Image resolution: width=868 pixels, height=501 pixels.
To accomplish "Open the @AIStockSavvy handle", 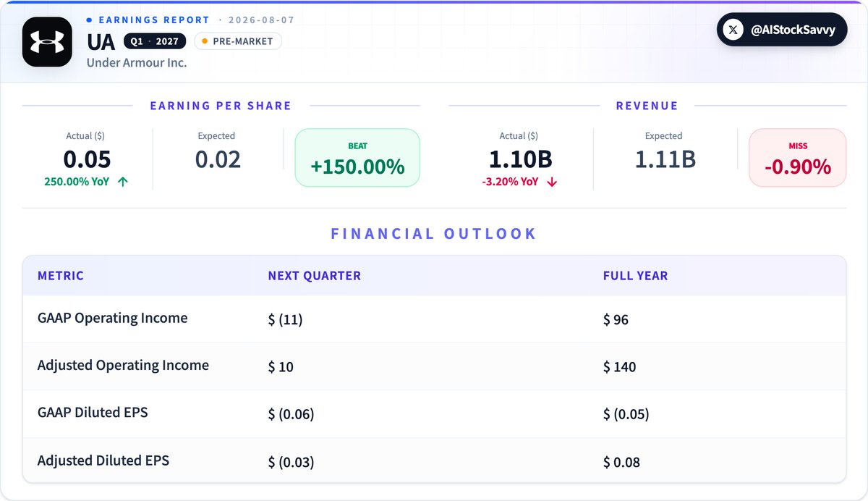I will coord(793,30).
